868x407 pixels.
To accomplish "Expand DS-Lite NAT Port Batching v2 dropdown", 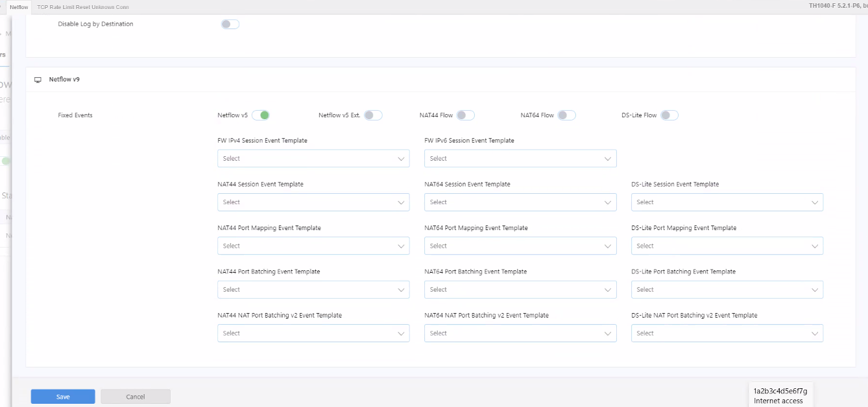I will 727,333.
